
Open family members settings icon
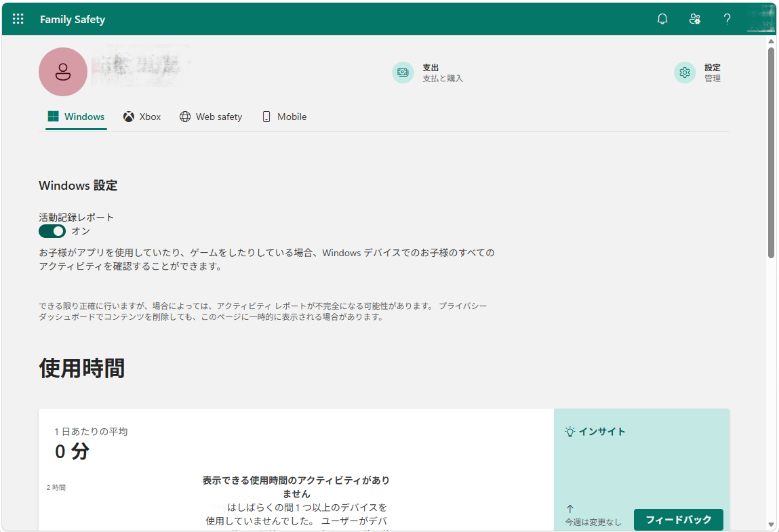coord(694,19)
